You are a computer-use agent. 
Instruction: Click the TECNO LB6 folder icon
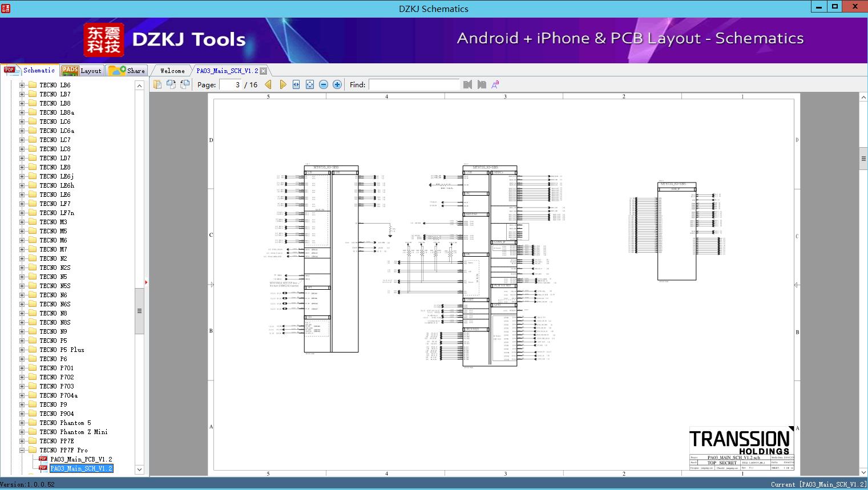(x=33, y=85)
